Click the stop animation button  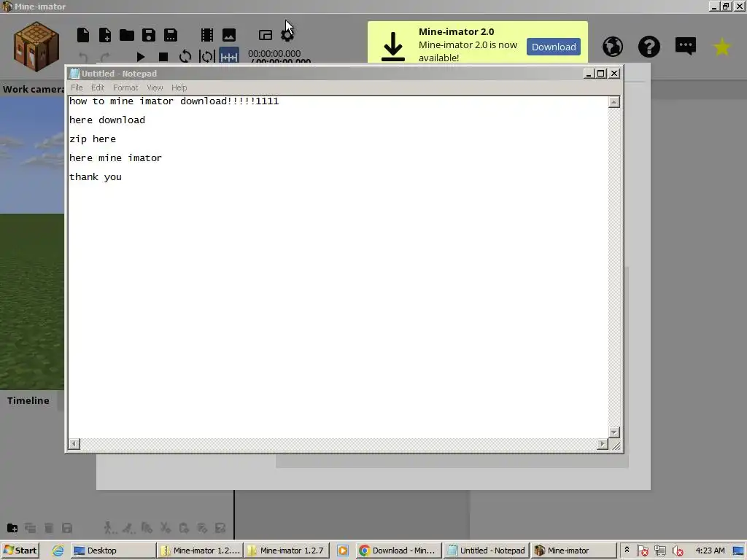tap(163, 57)
